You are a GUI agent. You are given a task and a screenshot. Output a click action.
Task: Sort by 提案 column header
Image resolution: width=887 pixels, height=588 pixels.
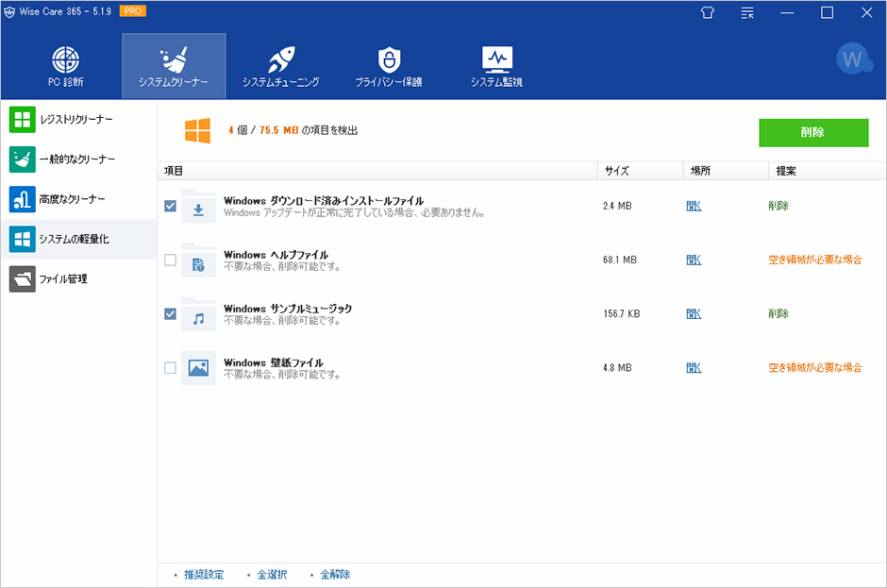(827, 171)
